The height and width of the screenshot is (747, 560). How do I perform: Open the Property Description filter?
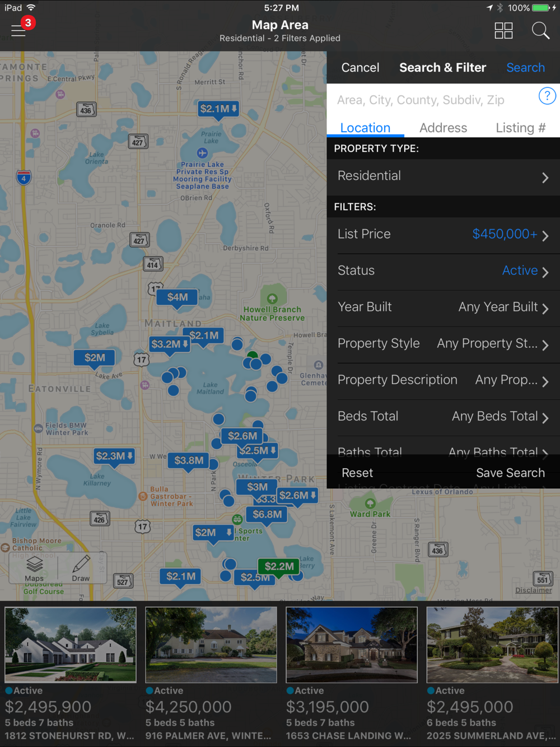444,380
